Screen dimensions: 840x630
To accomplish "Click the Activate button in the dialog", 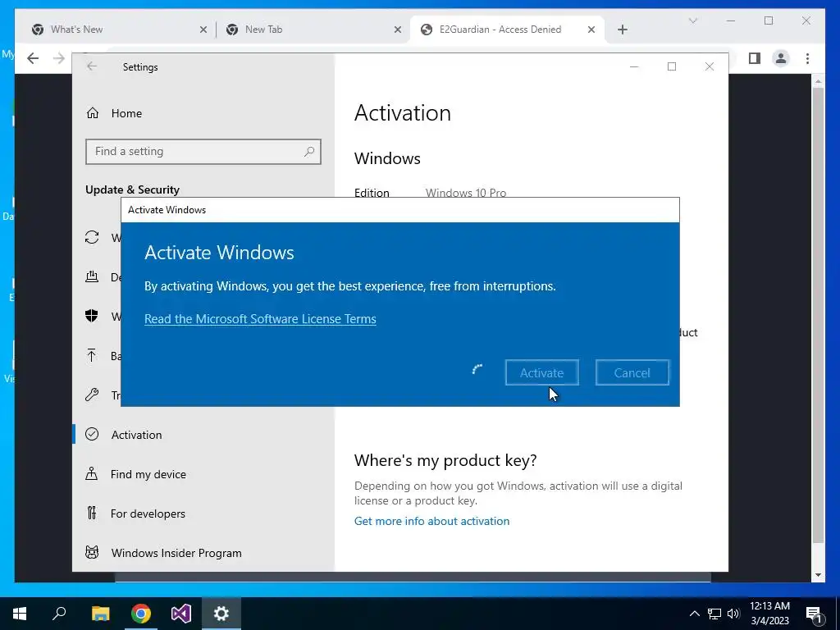I will tap(541, 372).
